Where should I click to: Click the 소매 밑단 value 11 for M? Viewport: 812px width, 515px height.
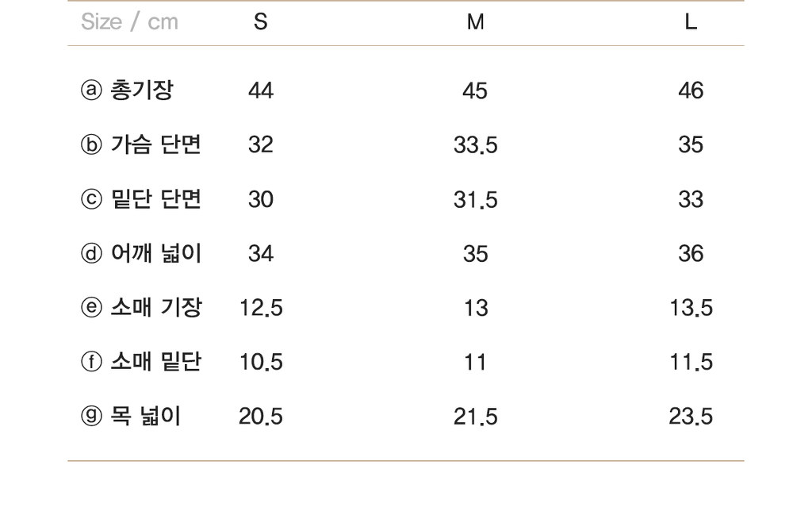click(476, 362)
